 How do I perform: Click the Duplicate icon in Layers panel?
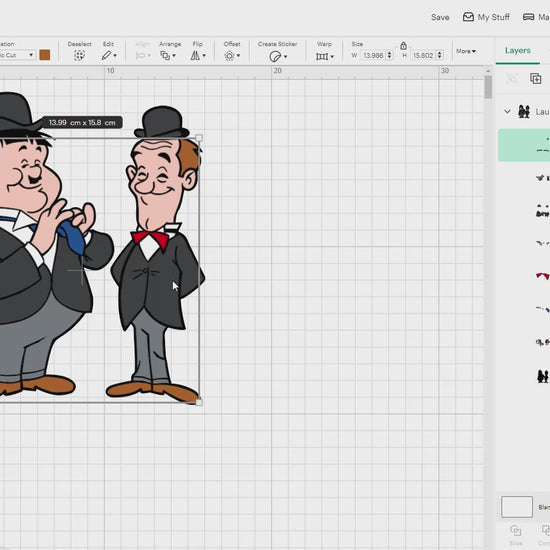point(535,78)
